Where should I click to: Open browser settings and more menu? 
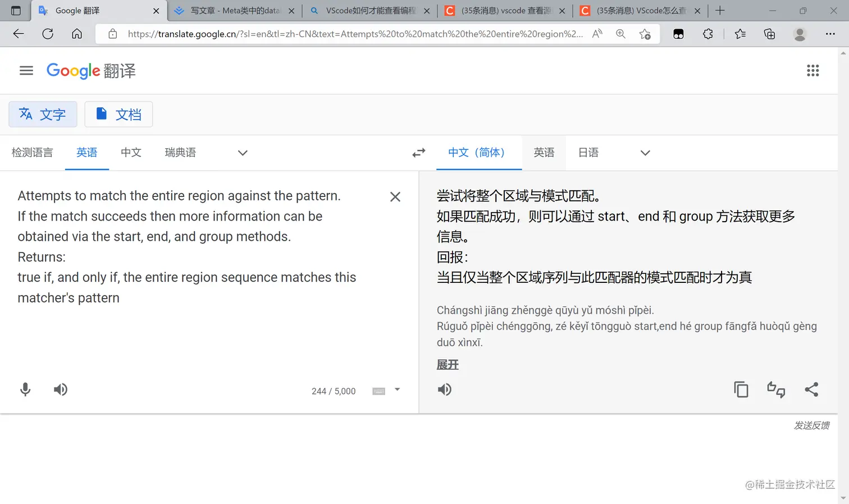(x=830, y=34)
